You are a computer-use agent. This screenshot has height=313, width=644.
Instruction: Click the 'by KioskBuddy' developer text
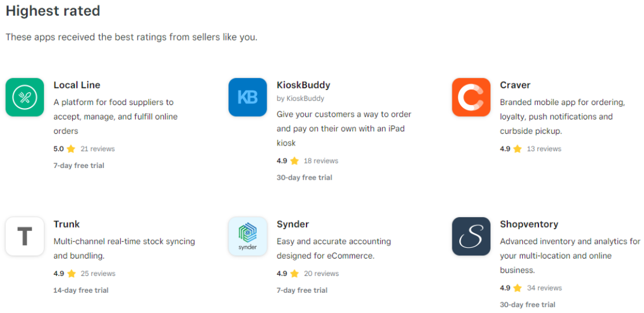[x=300, y=99]
